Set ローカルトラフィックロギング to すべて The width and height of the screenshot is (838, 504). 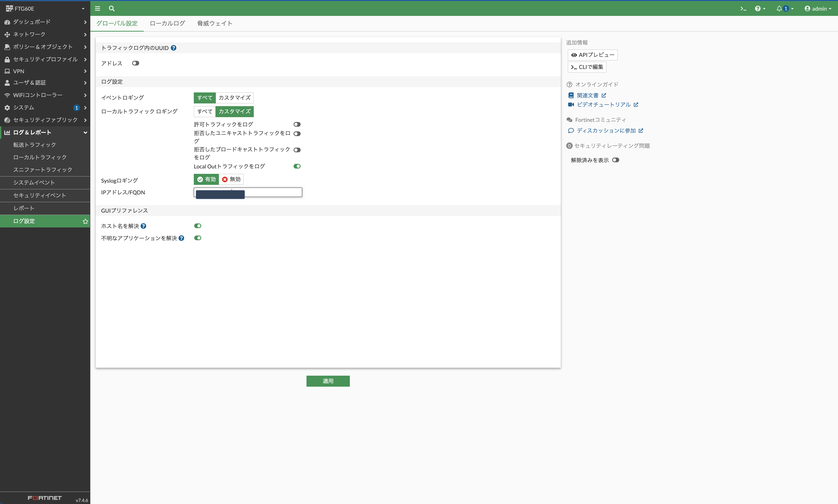tap(204, 111)
